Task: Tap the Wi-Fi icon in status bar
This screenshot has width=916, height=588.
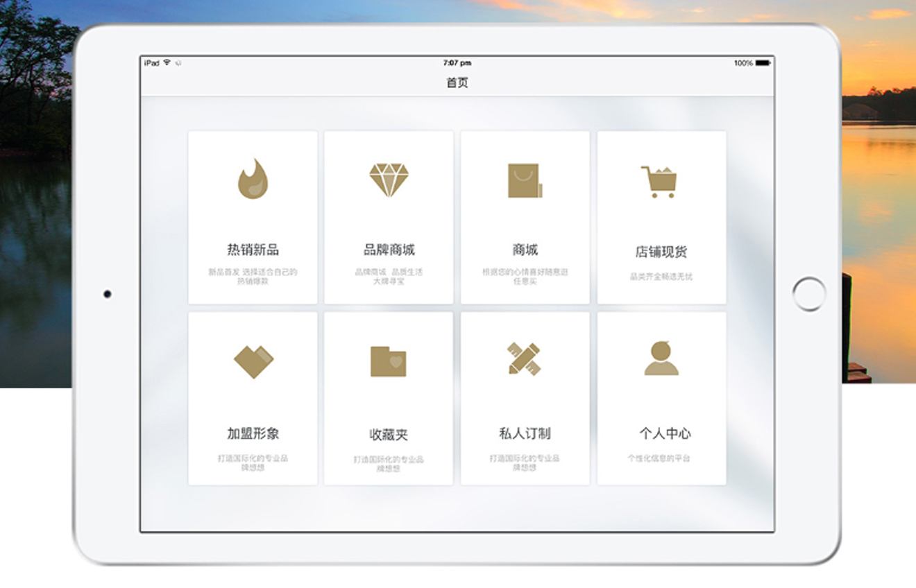Action: point(167,63)
